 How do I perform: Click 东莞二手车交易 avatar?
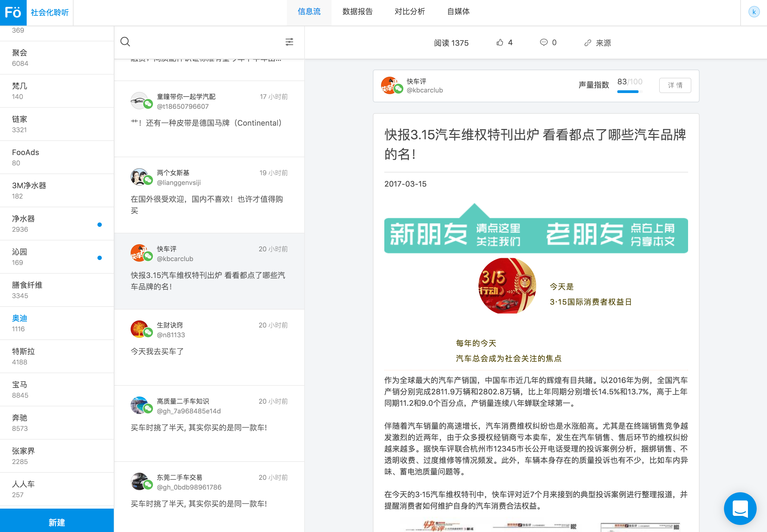tap(139, 481)
